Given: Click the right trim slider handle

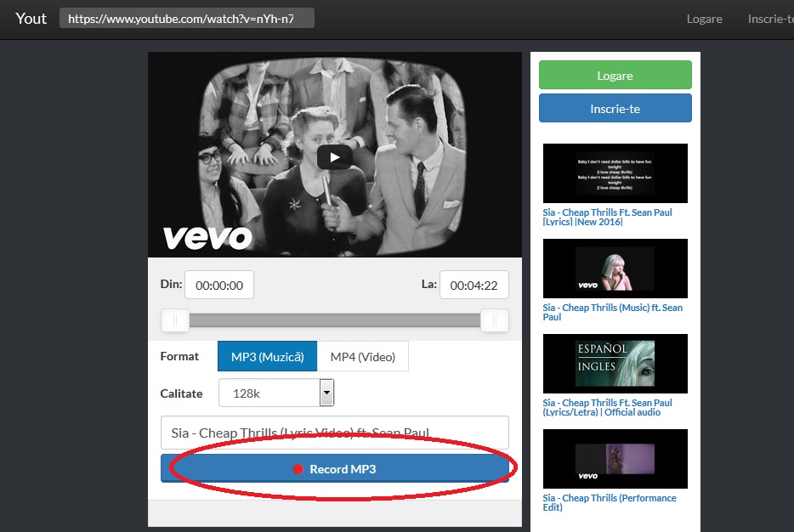Looking at the screenshot, I should 494,320.
